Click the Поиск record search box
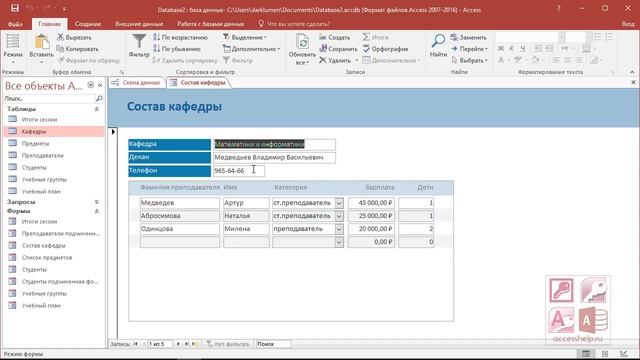The image size is (640, 360). point(273,344)
